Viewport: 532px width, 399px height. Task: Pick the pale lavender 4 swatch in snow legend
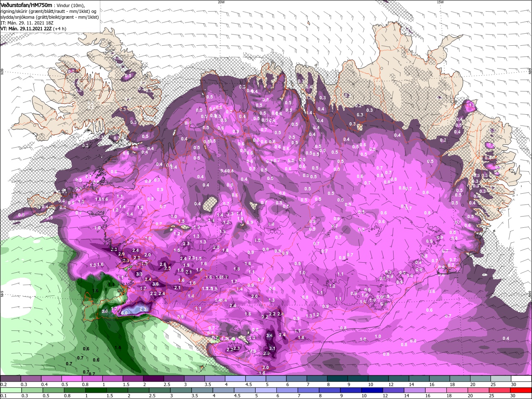(235, 379)
